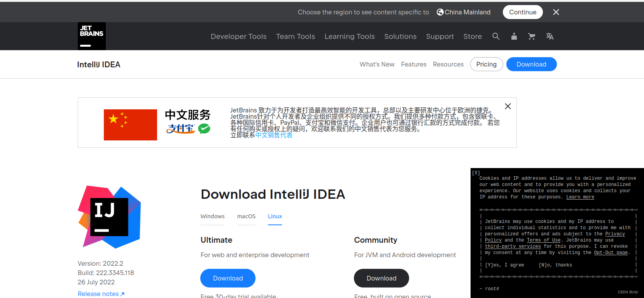This screenshot has width=644, height=298.
Task: Open the third-party services link
Action: tap(513, 246)
